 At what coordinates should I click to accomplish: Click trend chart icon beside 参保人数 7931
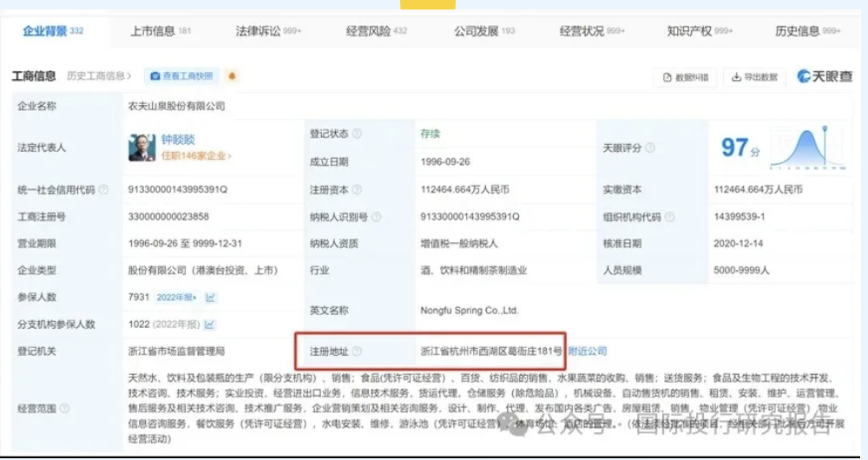click(x=210, y=297)
